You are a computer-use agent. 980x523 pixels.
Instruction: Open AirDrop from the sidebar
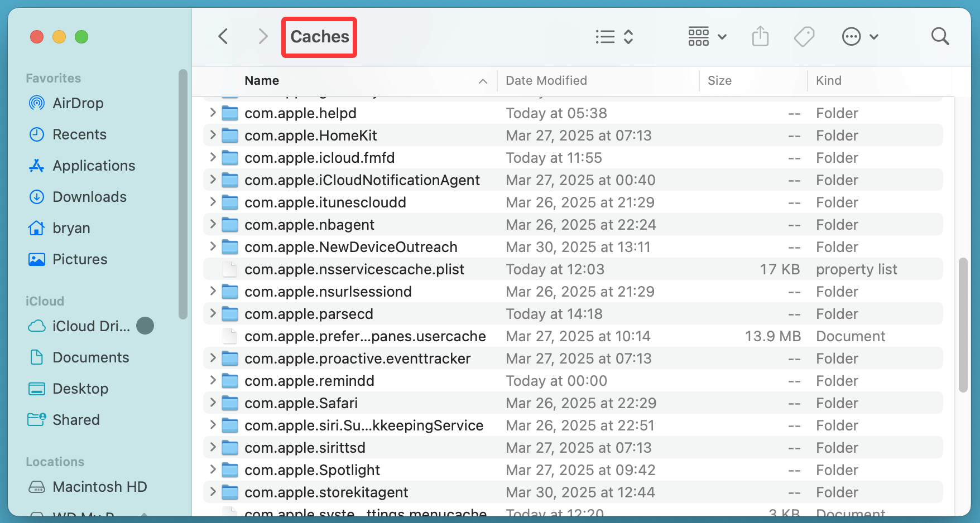click(78, 103)
